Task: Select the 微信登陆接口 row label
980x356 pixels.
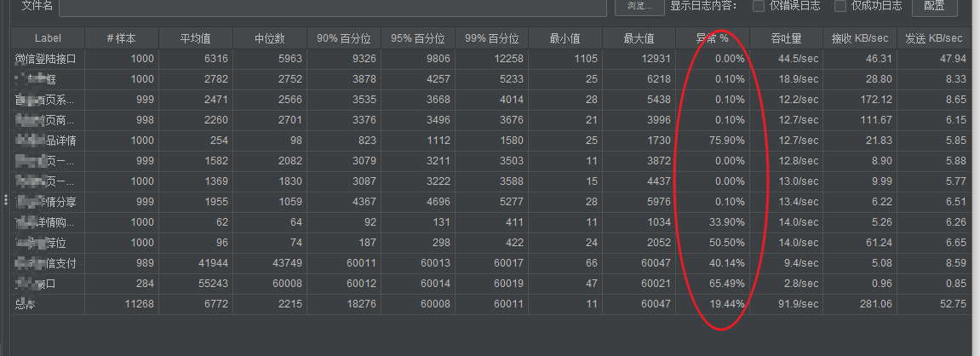Action: click(46, 59)
